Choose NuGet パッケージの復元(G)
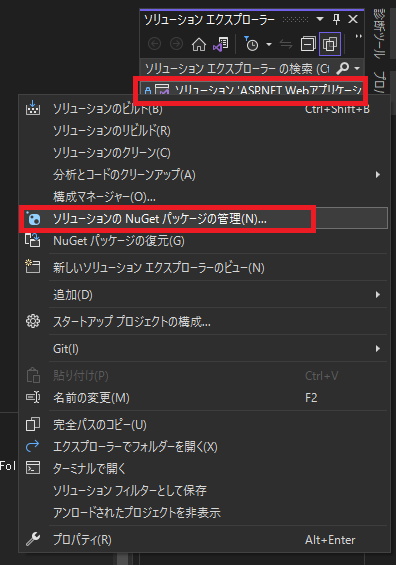396x565 pixels. [x=205, y=241]
